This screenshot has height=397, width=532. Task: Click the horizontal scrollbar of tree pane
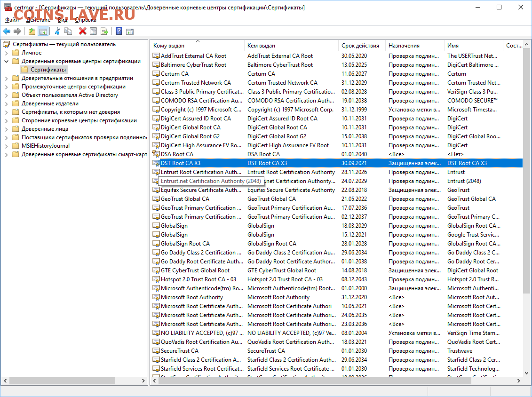pos(63,381)
